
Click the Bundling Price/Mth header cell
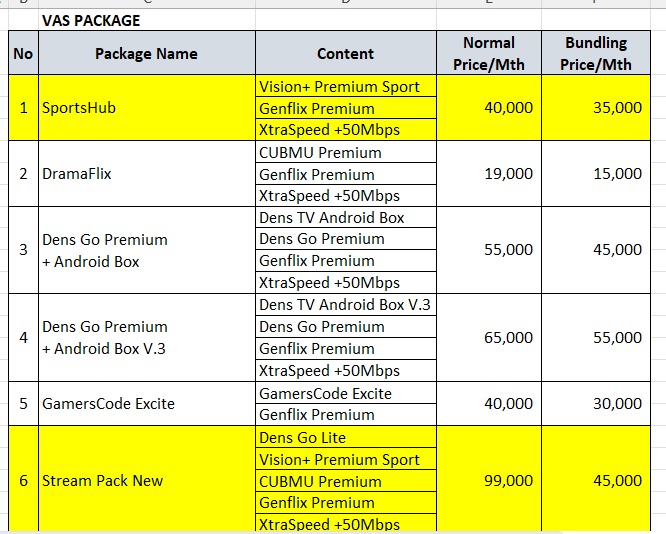pyautogui.click(x=596, y=53)
